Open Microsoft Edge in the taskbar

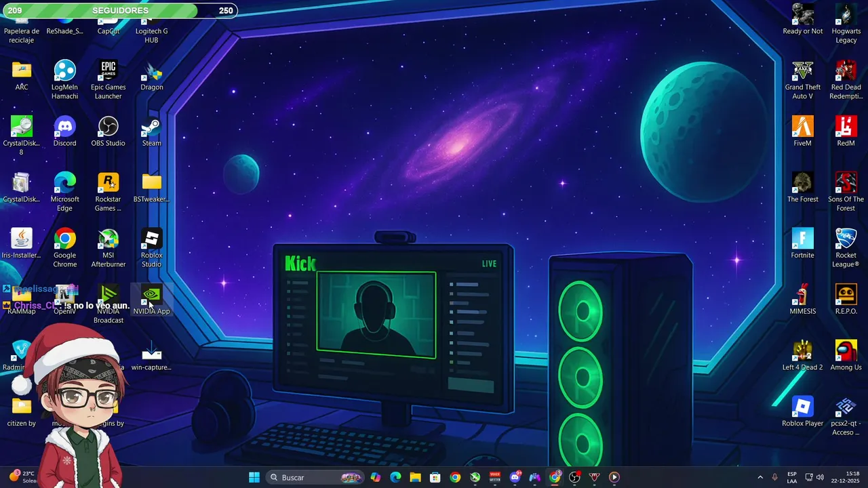pyautogui.click(x=395, y=477)
